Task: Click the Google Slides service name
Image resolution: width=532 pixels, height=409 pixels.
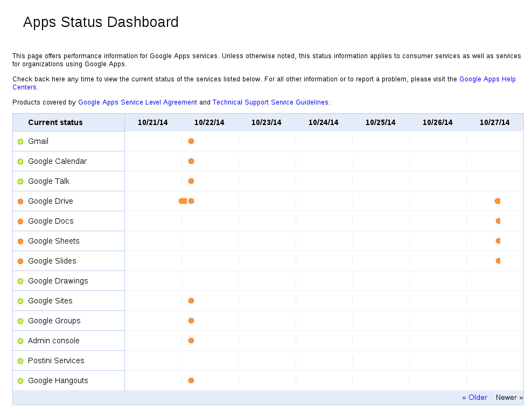Action: [52, 261]
